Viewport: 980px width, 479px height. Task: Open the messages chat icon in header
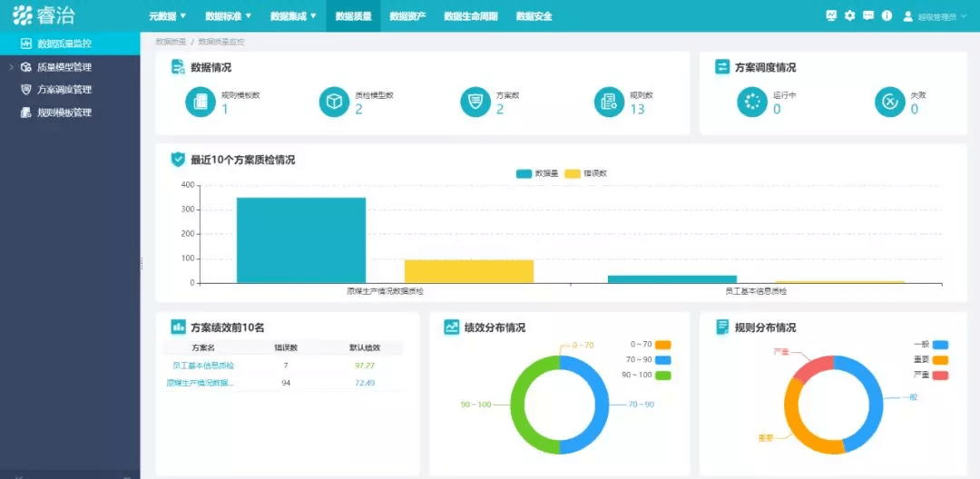868,15
